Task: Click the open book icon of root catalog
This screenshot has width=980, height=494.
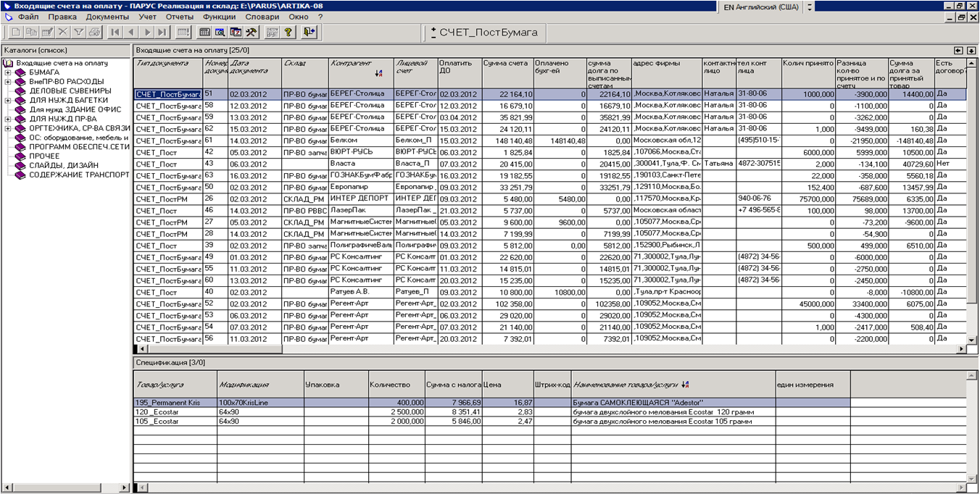Action: pyautogui.click(x=9, y=63)
